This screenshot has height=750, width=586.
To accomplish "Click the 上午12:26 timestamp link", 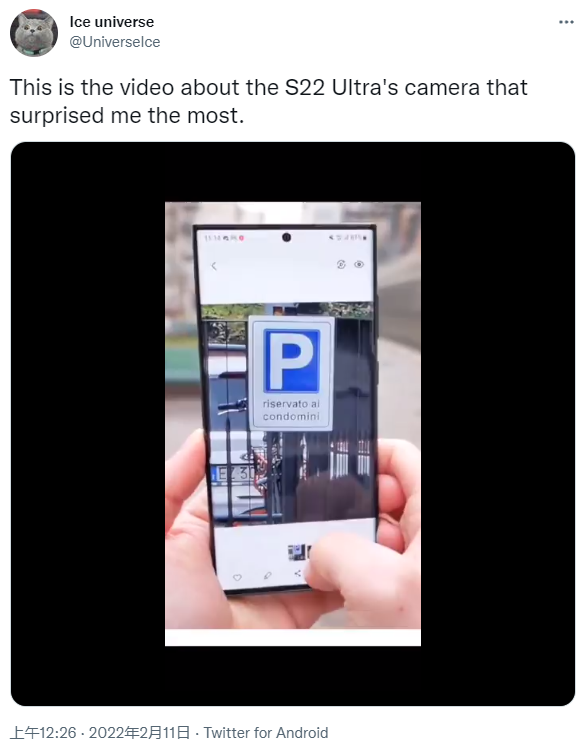I will 43,733.
